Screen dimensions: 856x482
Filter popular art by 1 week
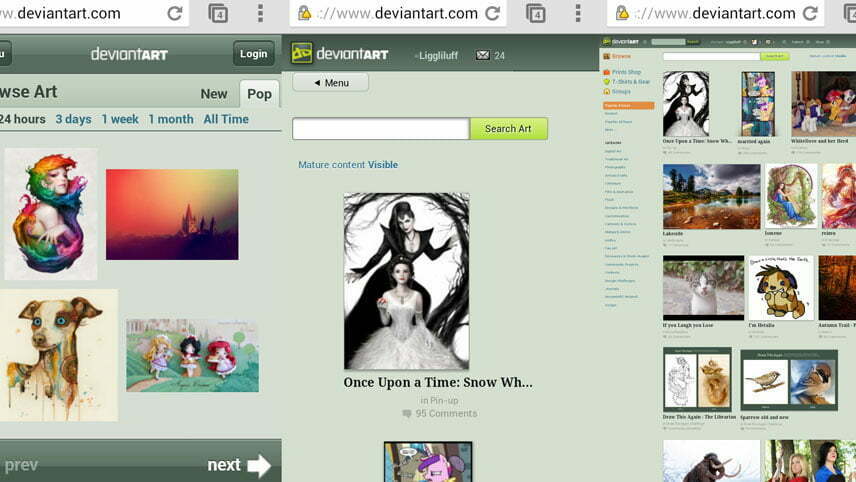120,119
